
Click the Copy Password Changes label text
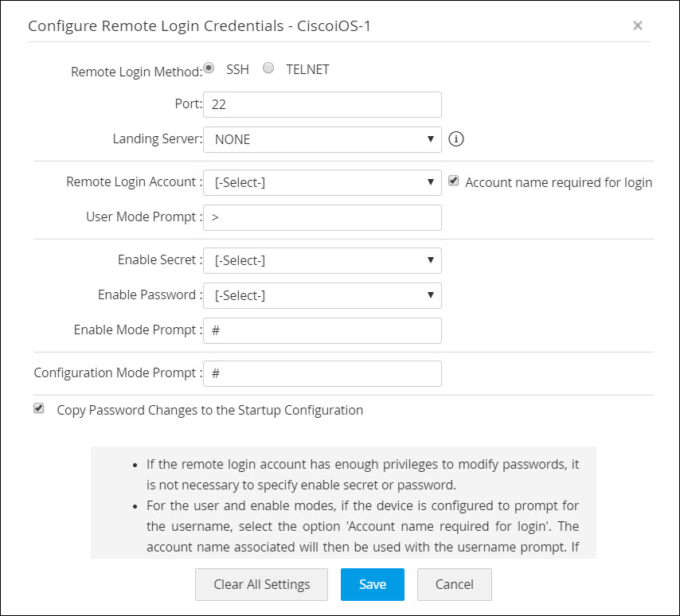coord(209,411)
